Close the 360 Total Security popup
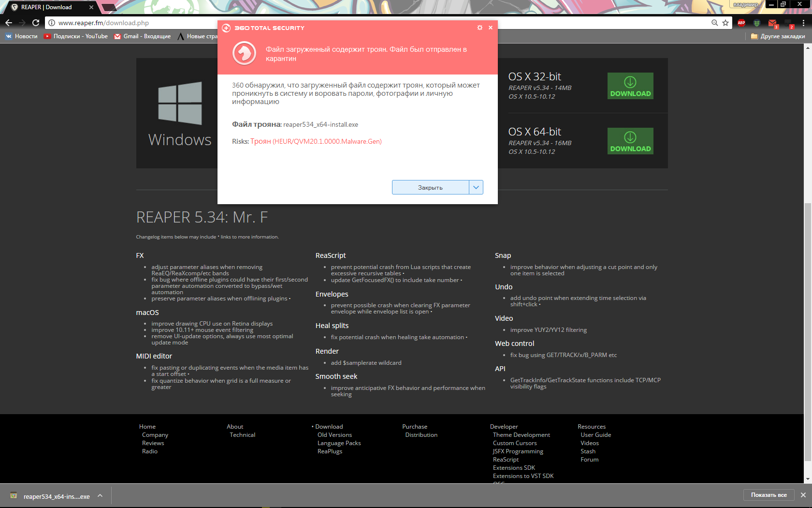The width and height of the screenshot is (812, 508). 491,28
